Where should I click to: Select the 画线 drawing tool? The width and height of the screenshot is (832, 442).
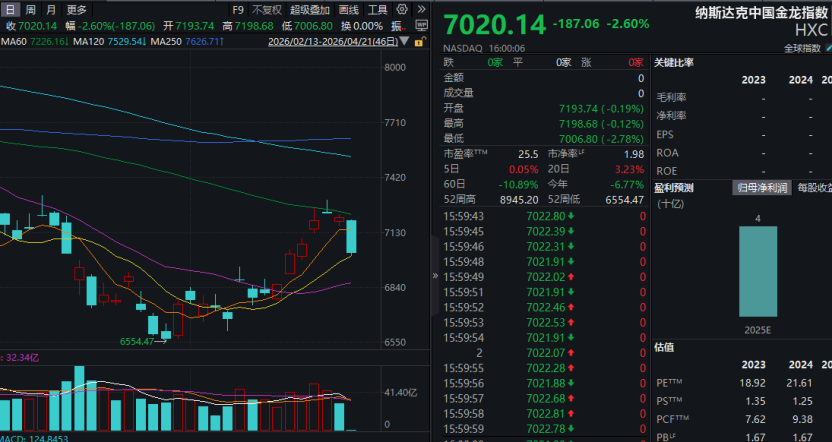tap(348, 10)
